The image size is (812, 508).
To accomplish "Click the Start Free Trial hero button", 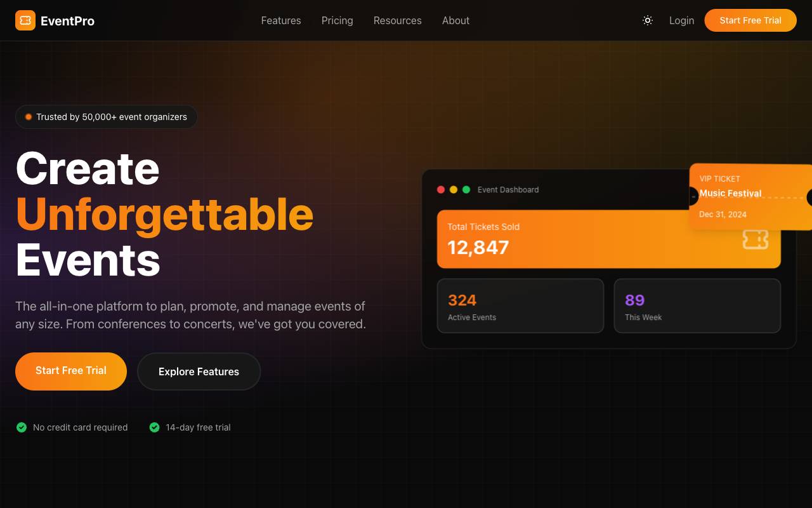I will pyautogui.click(x=71, y=371).
